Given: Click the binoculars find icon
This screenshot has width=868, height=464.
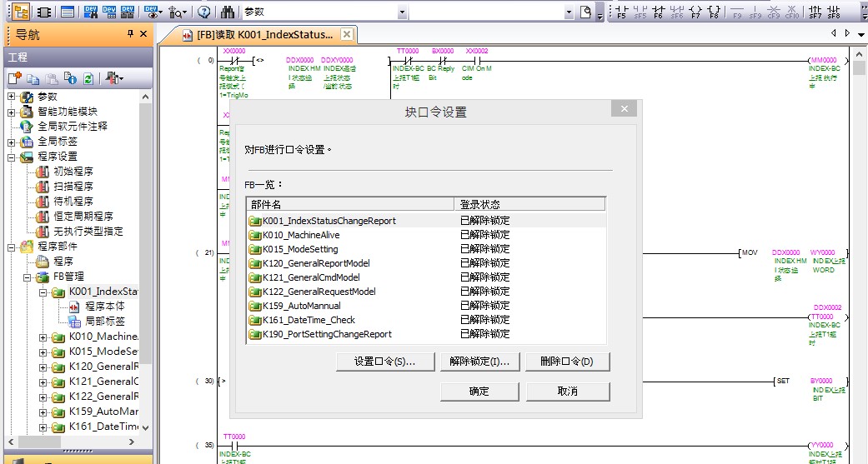Looking at the screenshot, I should [x=228, y=12].
